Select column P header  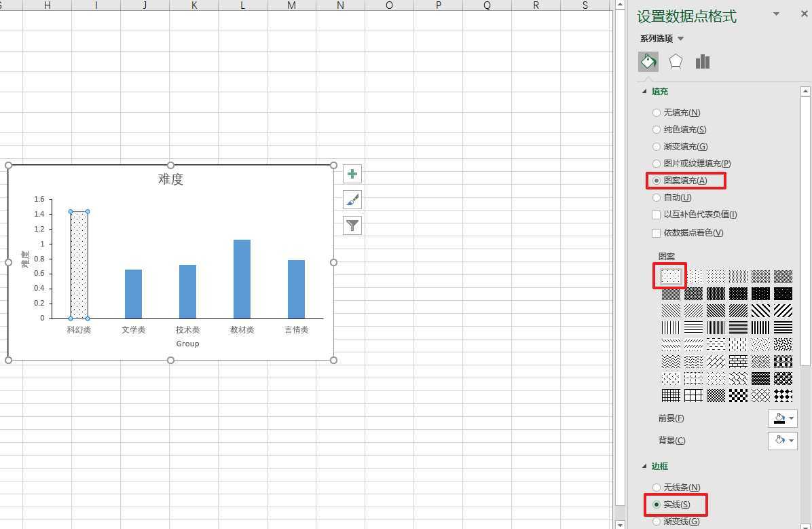[x=438, y=5]
